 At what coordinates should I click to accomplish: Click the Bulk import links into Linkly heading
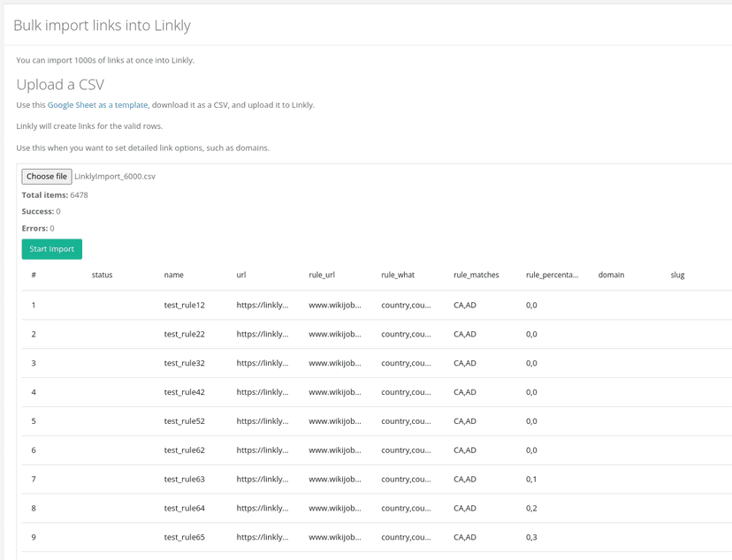point(102,26)
